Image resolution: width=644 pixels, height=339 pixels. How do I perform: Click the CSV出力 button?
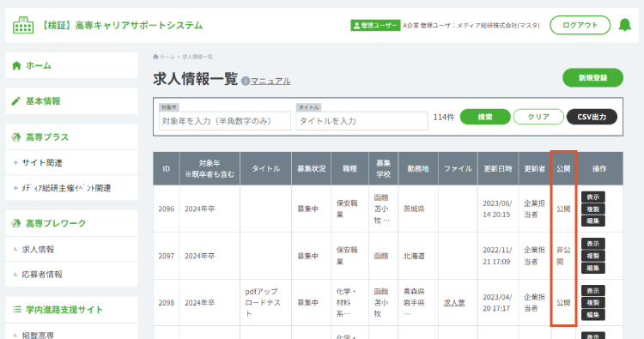[592, 117]
